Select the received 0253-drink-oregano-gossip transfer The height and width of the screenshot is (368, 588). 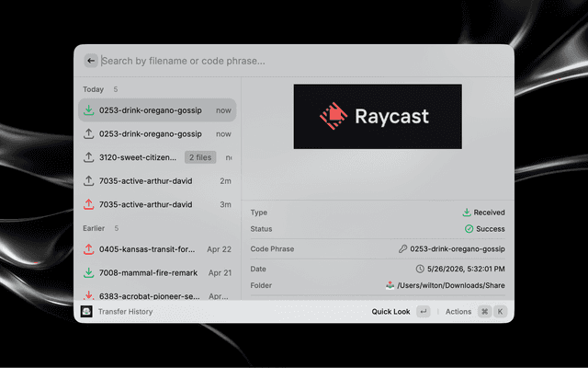pos(157,110)
